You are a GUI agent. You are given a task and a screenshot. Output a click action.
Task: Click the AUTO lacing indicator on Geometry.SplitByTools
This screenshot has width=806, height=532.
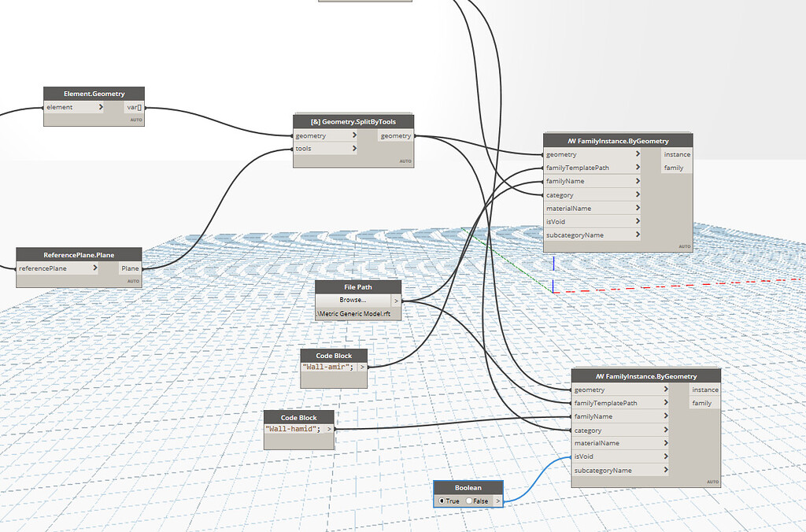pos(406,159)
